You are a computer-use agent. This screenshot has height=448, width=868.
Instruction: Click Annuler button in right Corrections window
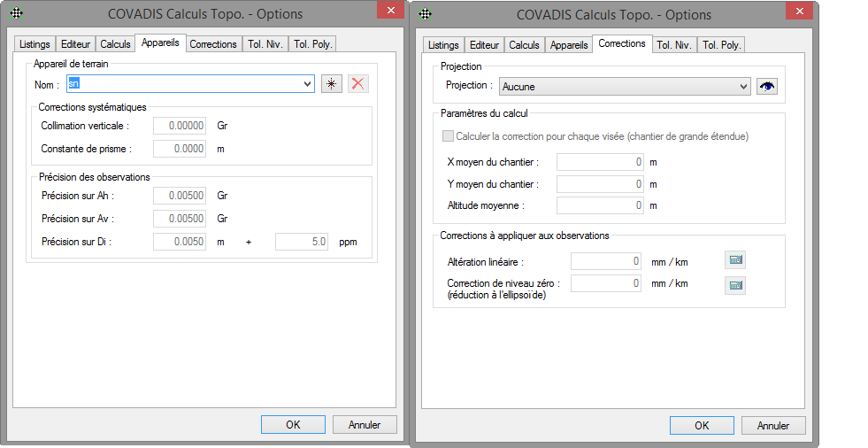click(x=772, y=425)
